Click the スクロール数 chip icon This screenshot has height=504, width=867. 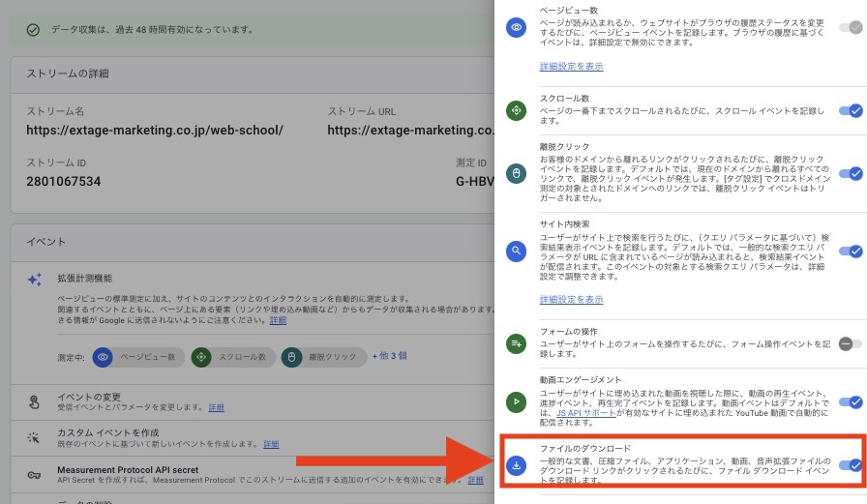point(201,357)
